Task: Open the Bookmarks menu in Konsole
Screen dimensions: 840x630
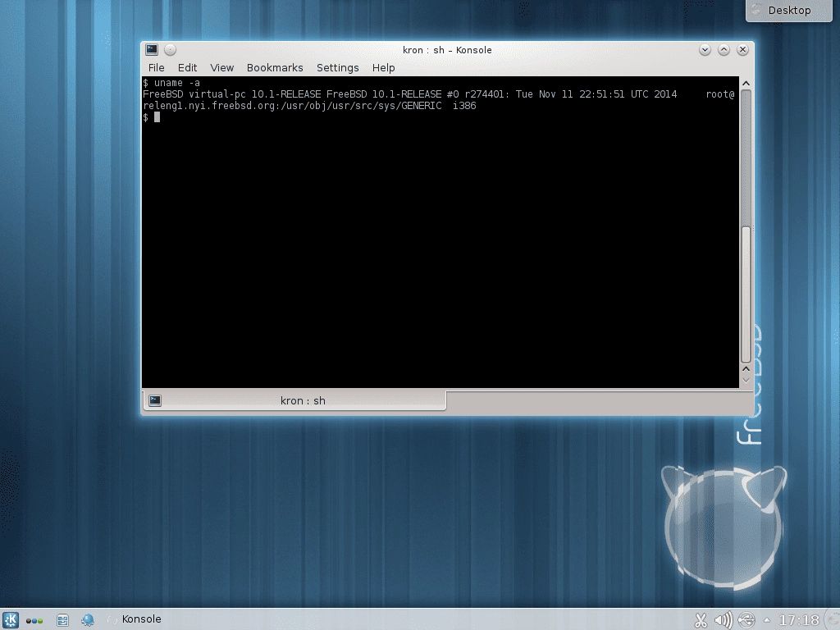Action: coord(275,67)
